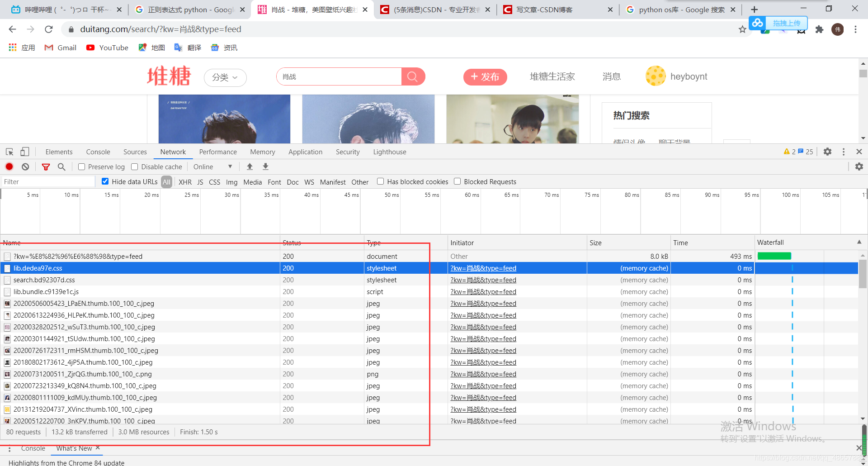Enable Preserve log checkbox
Image resolution: width=868 pixels, height=466 pixels.
click(82, 167)
